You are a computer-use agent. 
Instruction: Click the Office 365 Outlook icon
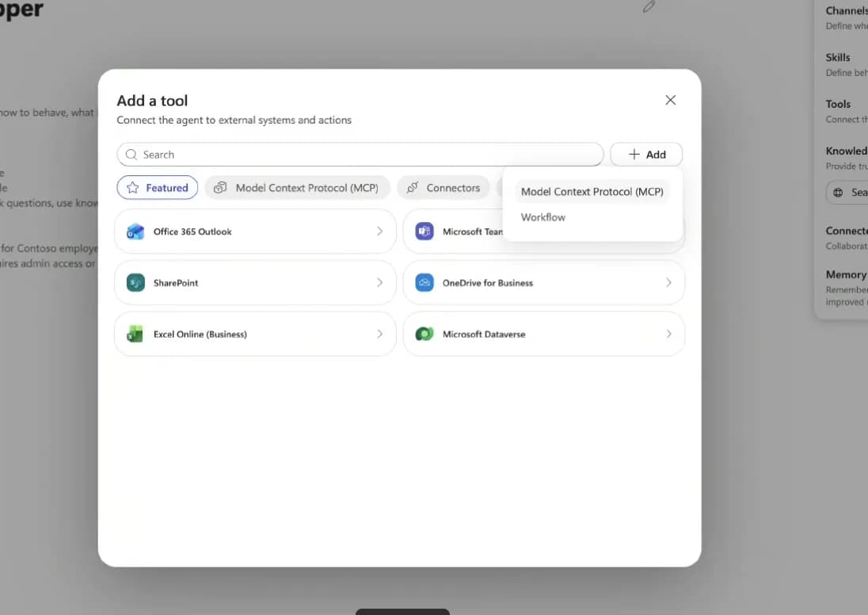(x=135, y=231)
